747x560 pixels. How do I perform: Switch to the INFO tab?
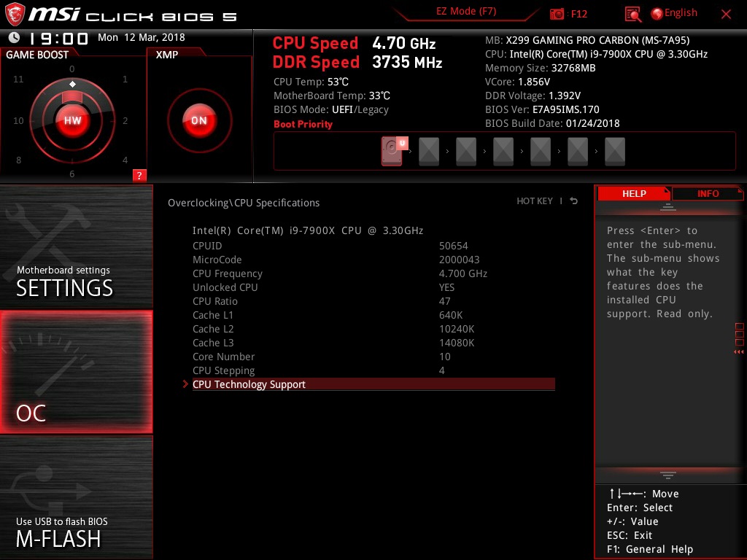[708, 194]
